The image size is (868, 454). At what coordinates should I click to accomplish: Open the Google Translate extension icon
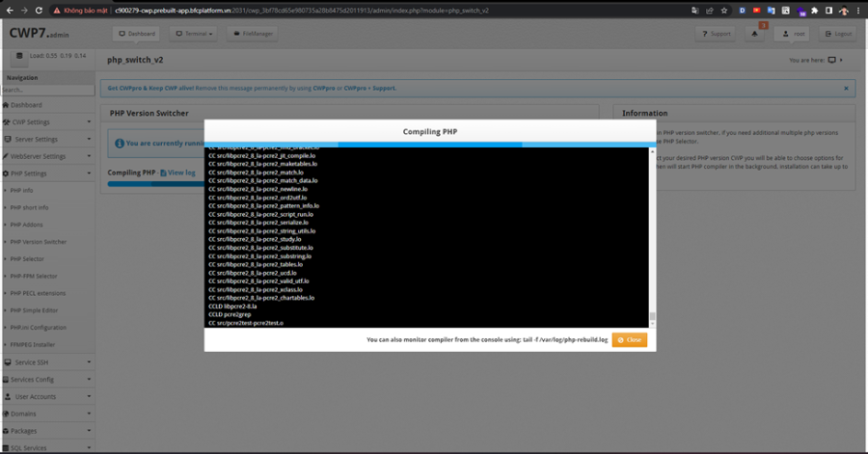772,11
